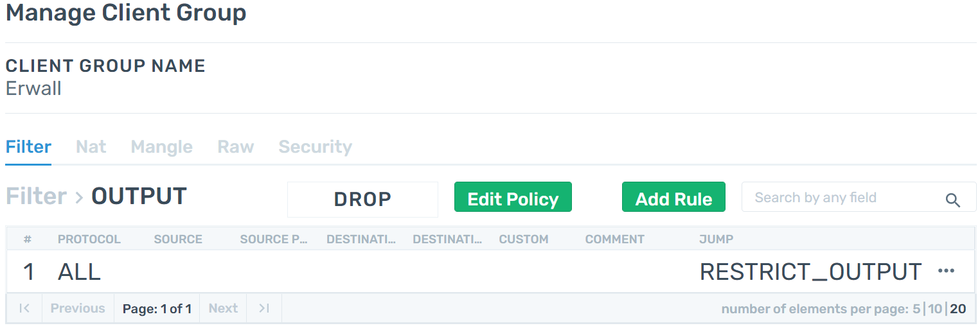This screenshot has height=328, width=980.
Task: Click the DROP policy field
Action: pos(362,199)
